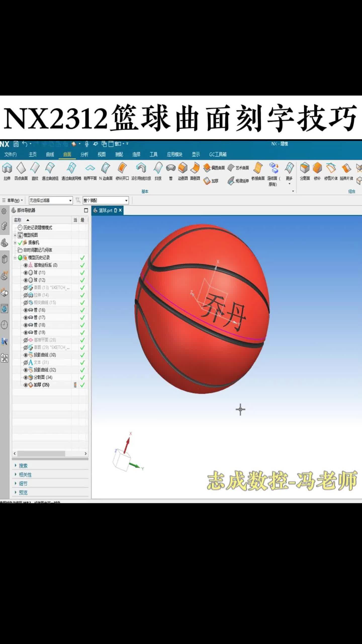362x644 pixels.
Task: Select the 连结面 tool
Action: (x=273, y=174)
